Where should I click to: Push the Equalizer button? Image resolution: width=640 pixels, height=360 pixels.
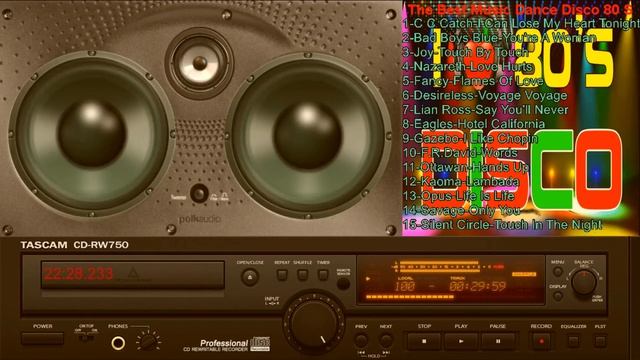click(x=573, y=340)
